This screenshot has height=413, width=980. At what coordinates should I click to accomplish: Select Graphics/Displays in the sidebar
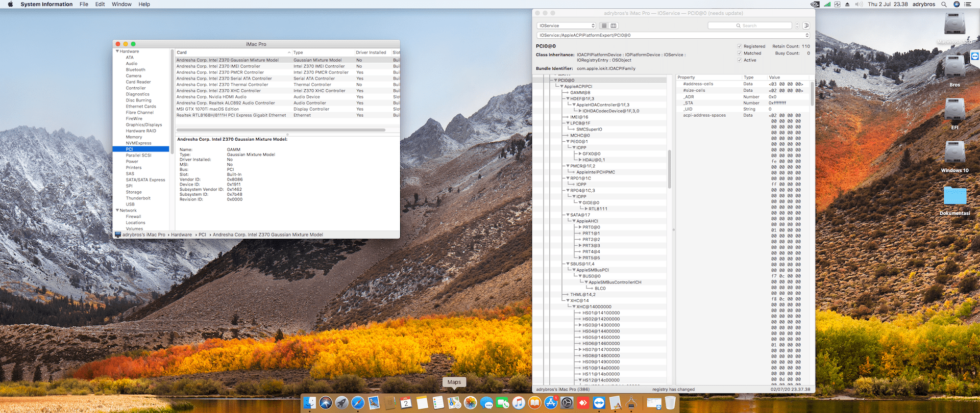tap(144, 125)
